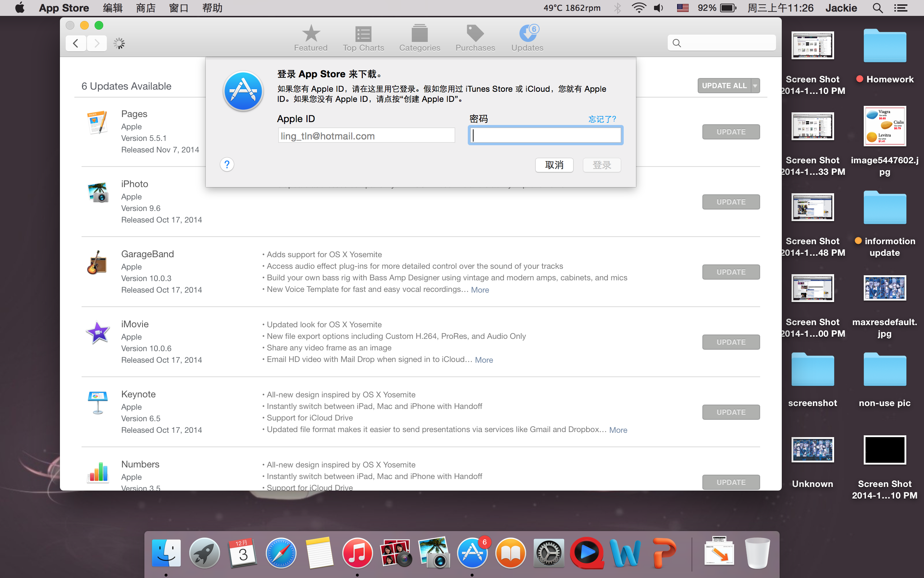Update the Keynote app
The image size is (924, 578).
coord(731,412)
